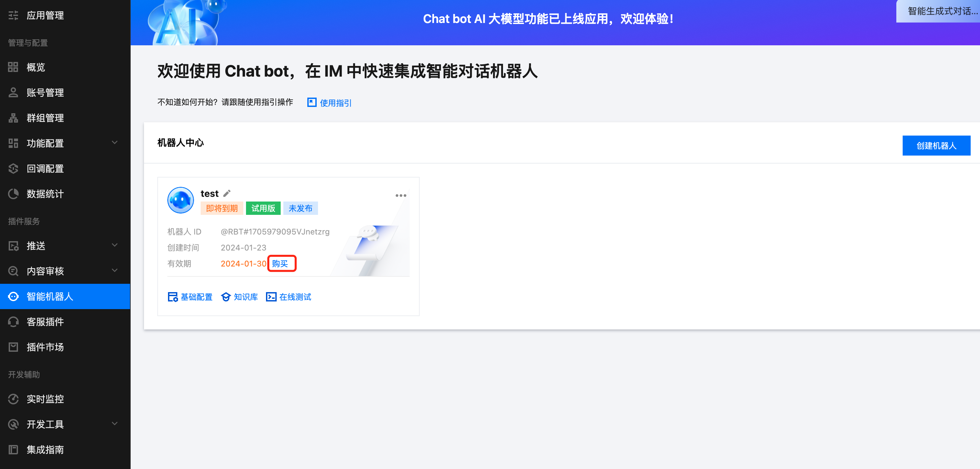
Task: Click the 机器人中心 heading
Action: pyautogui.click(x=181, y=143)
